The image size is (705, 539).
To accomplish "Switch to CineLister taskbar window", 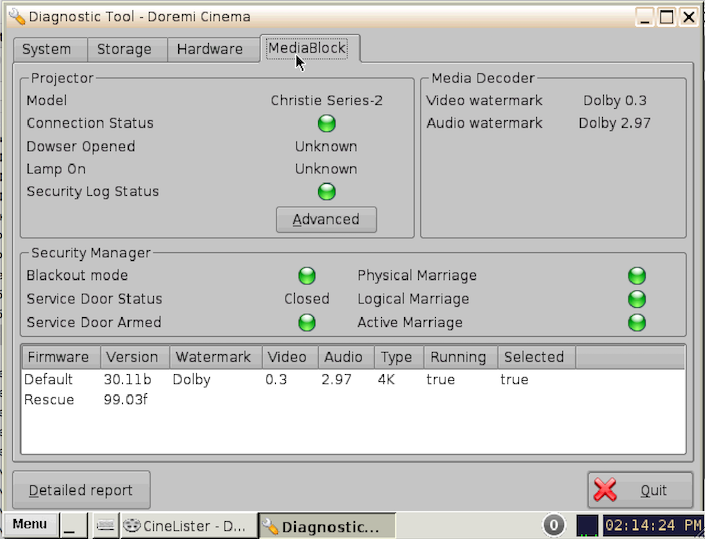I will coord(189,525).
